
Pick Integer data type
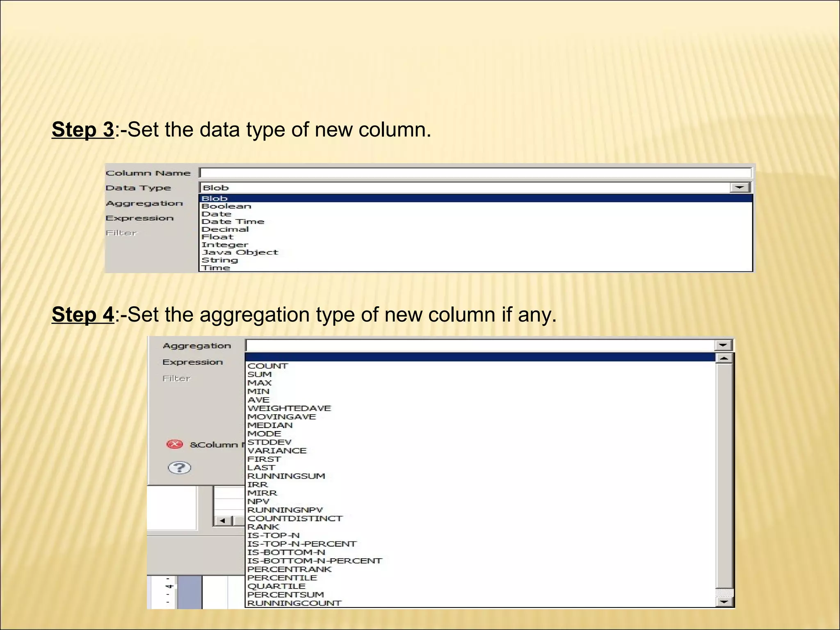click(476, 245)
